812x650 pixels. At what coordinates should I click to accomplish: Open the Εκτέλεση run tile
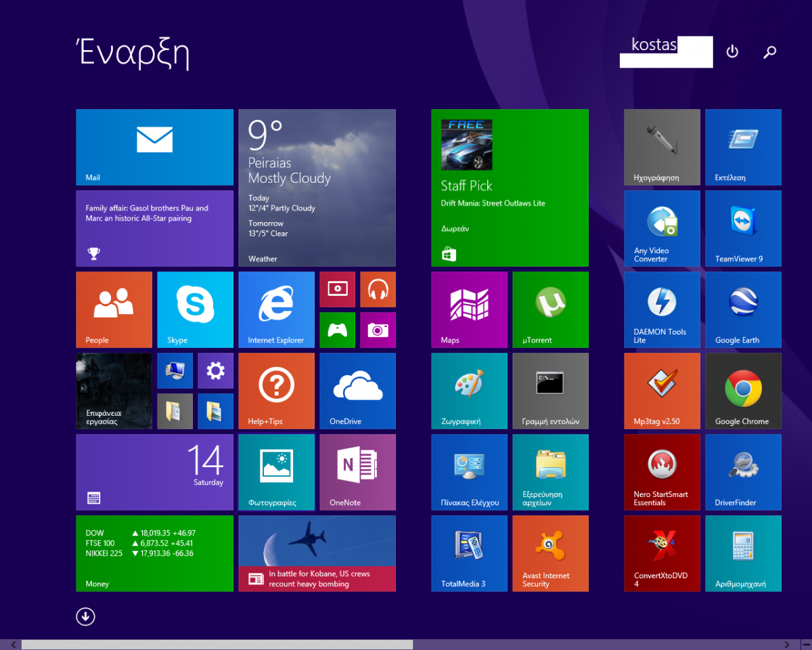pos(743,147)
